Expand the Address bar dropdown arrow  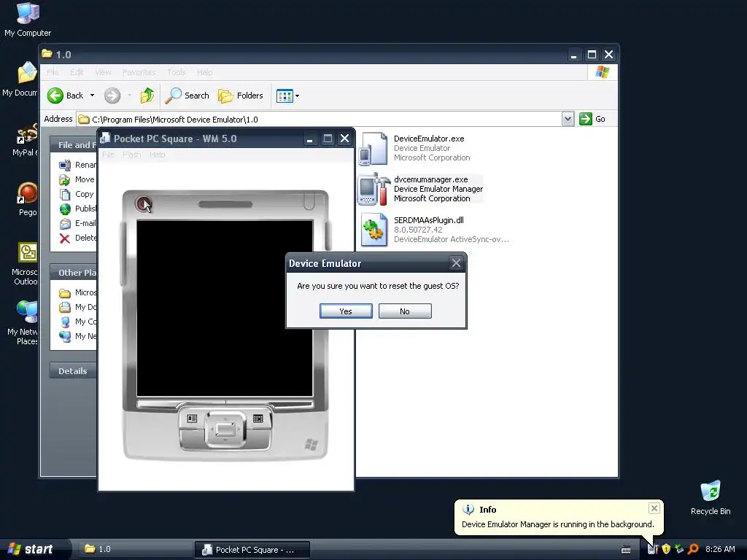(568, 119)
